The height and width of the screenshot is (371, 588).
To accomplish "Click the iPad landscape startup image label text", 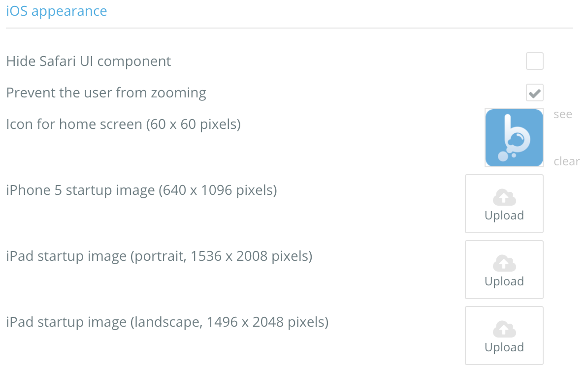I will [167, 322].
